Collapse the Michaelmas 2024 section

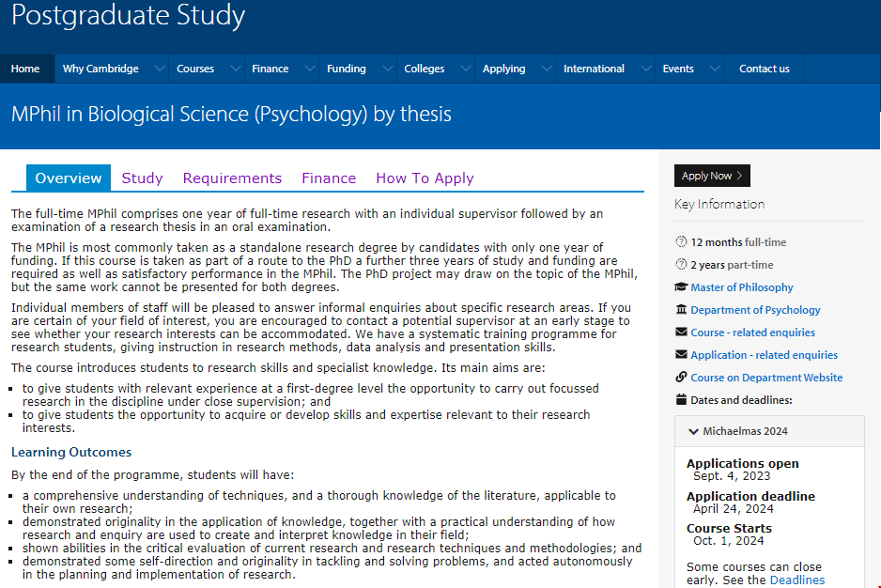694,432
